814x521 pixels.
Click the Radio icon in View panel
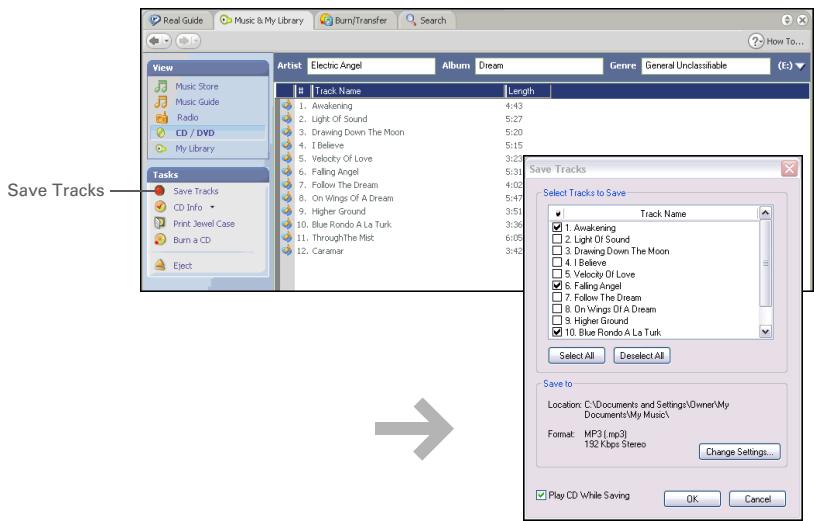pos(161,117)
